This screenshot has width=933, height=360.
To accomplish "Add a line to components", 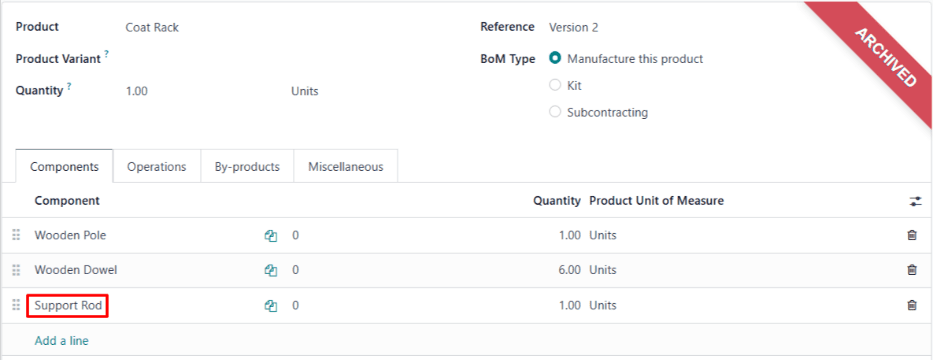I will (x=61, y=341).
